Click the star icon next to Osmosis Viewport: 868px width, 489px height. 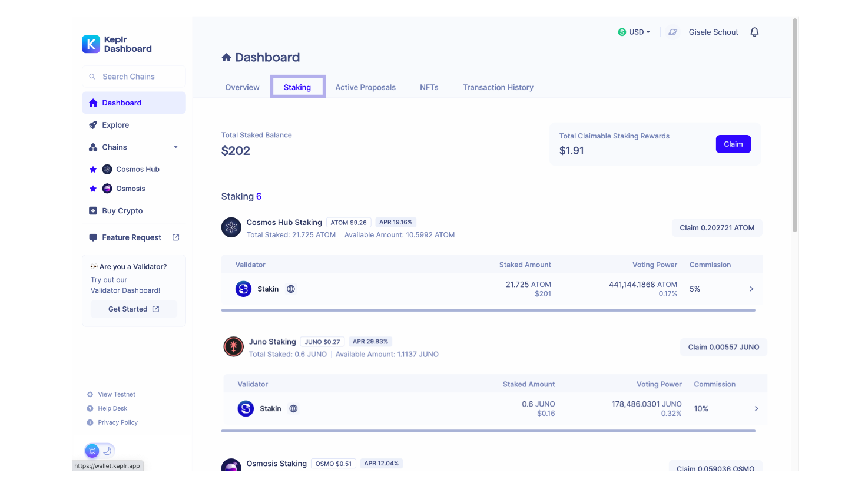coord(93,189)
